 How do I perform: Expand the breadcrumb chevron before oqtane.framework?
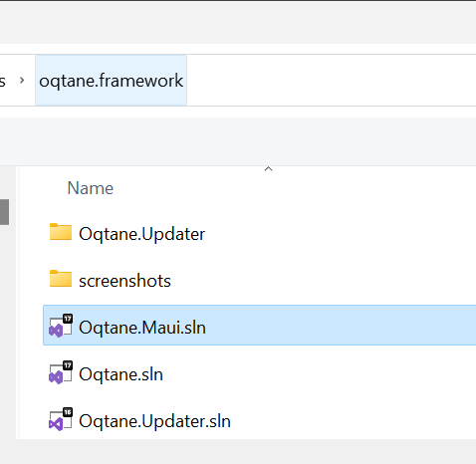tap(22, 81)
